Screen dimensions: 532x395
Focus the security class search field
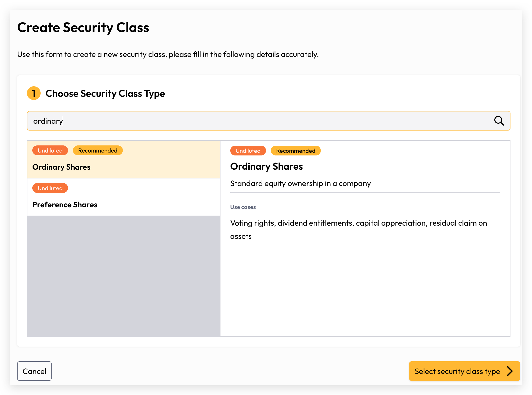coord(268,121)
